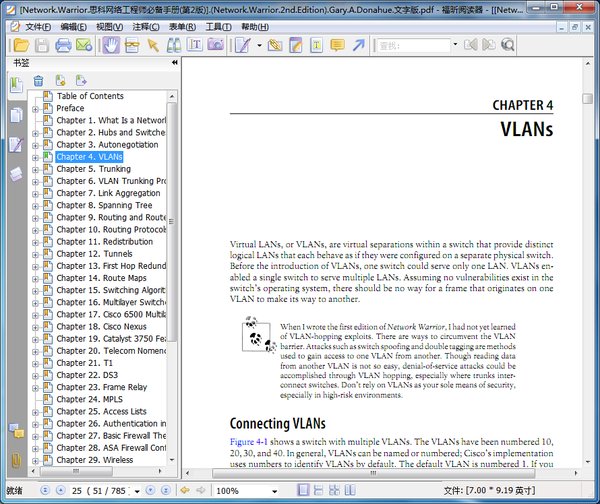This screenshot has height=504, width=600.
Task: Click the advanced search magnifier icon
Action: [507, 45]
